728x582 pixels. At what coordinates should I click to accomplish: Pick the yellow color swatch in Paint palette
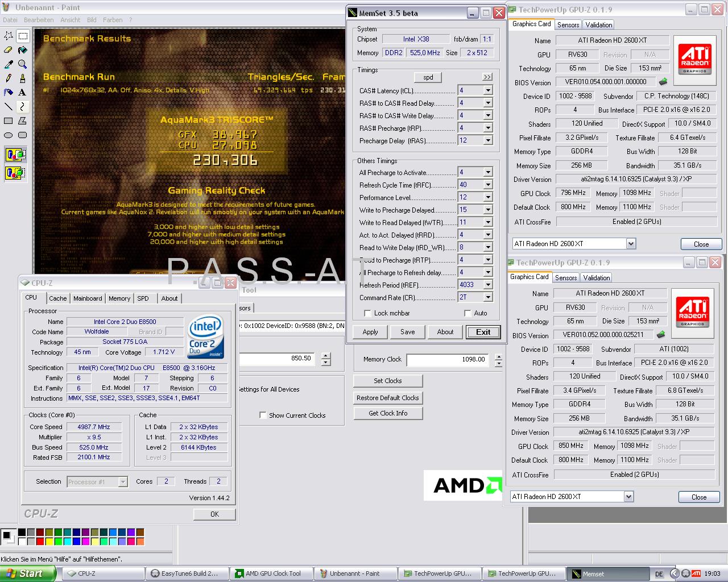(49, 541)
